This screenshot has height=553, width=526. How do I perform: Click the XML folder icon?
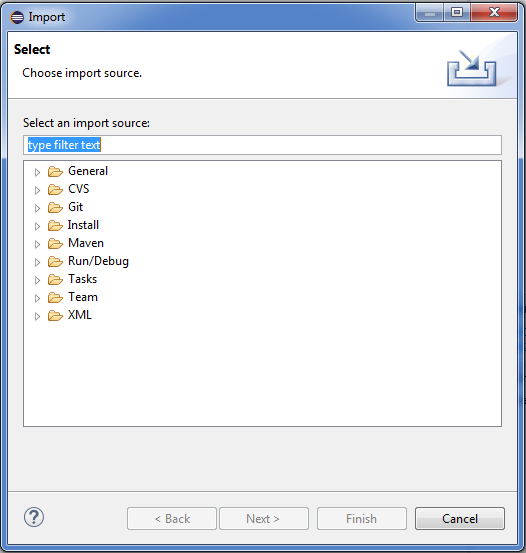pos(55,315)
